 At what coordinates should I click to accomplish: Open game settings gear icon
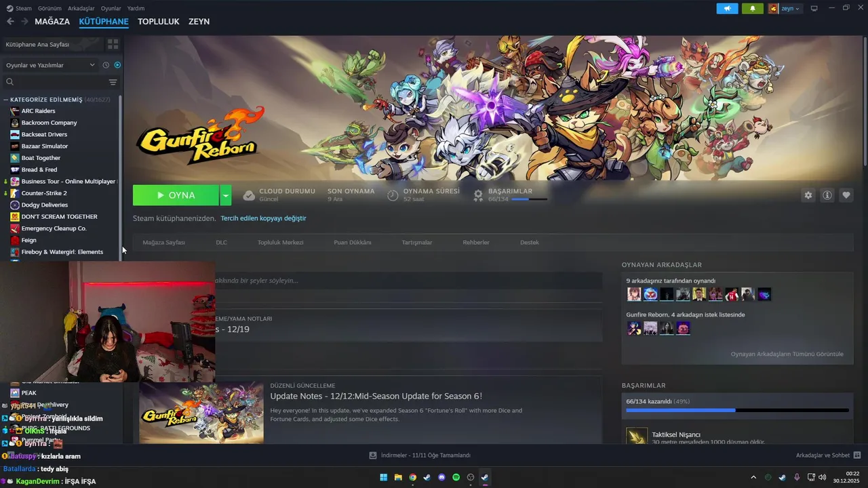pos(808,195)
